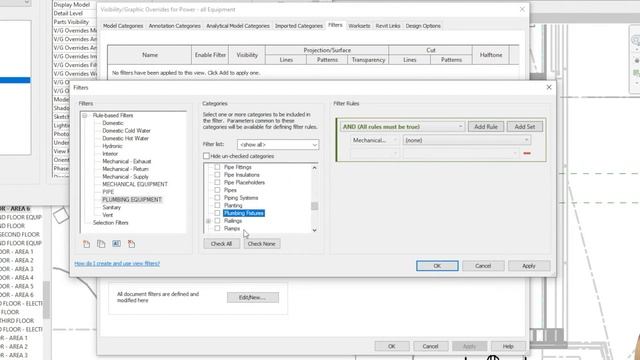Switch to Analytical Model Categories tab
640x360 pixels.
pos(238,26)
